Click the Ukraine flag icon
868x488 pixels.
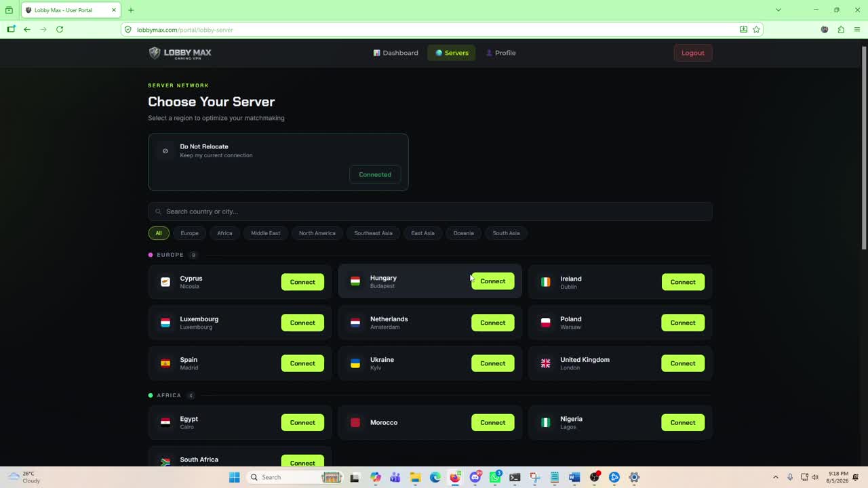pyautogui.click(x=355, y=363)
